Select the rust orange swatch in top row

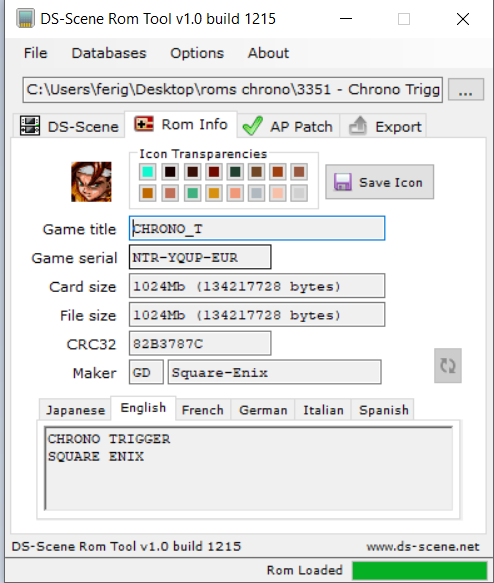click(x=278, y=172)
